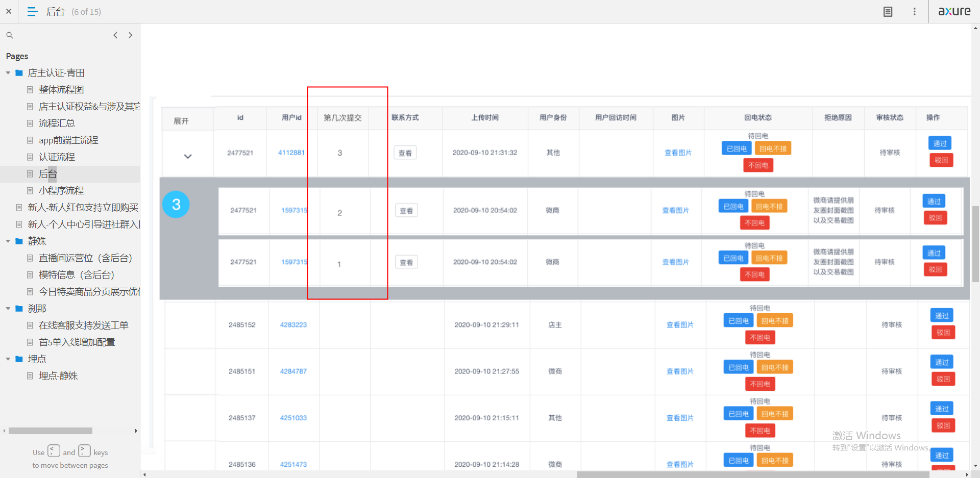The width and height of the screenshot is (980, 478).
Task: Close the sitemap panel with the X icon
Action: 9,11
